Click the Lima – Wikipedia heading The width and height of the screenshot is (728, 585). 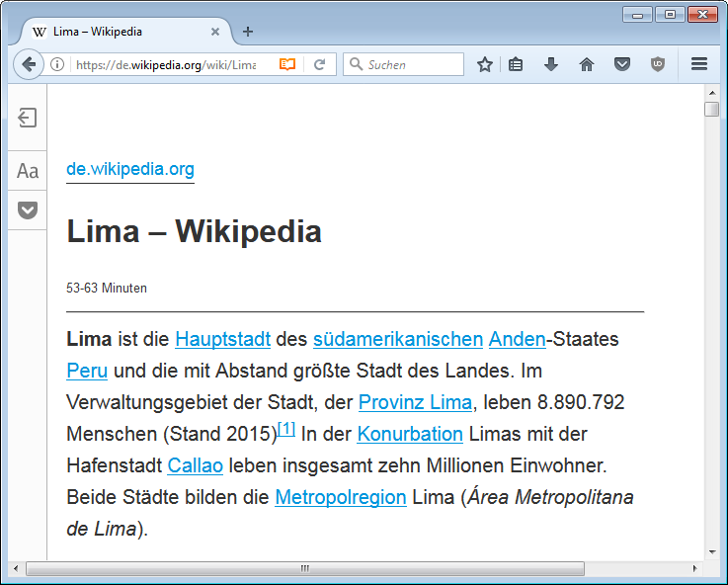point(194,231)
